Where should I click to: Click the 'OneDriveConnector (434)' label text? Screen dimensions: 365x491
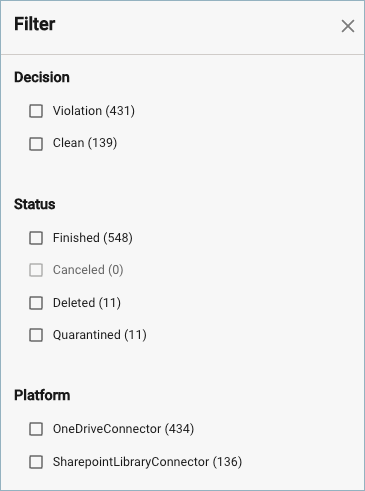tap(123, 429)
